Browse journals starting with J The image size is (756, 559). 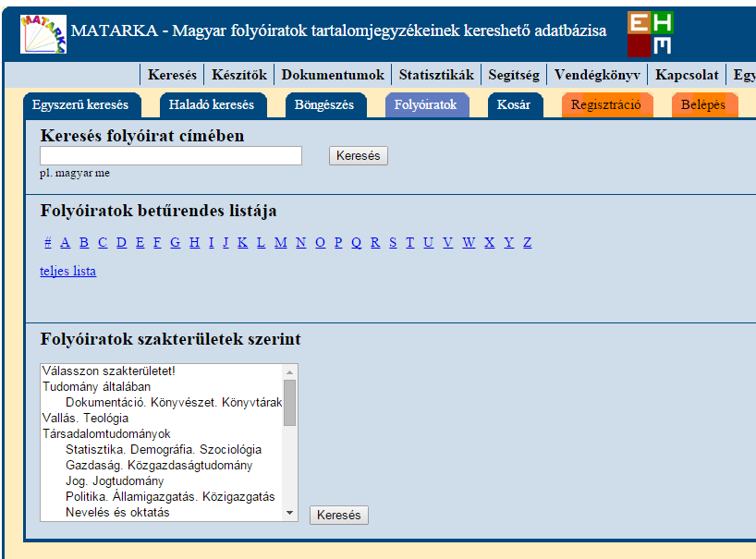click(x=226, y=242)
